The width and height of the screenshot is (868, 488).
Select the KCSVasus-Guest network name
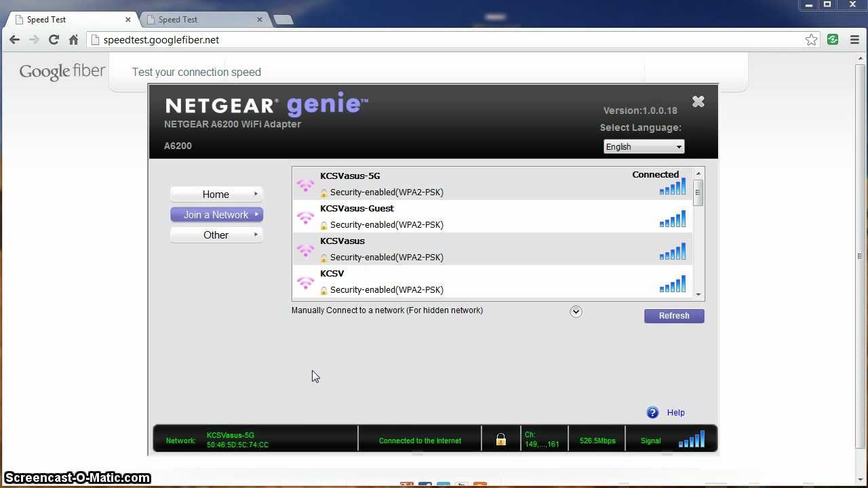pos(357,208)
